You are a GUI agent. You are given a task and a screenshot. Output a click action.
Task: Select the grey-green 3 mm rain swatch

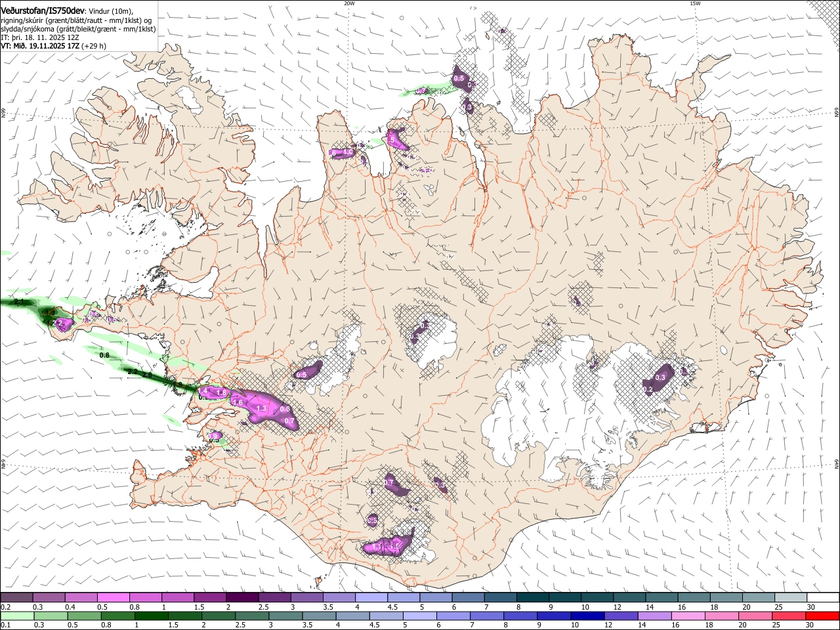pos(285,616)
